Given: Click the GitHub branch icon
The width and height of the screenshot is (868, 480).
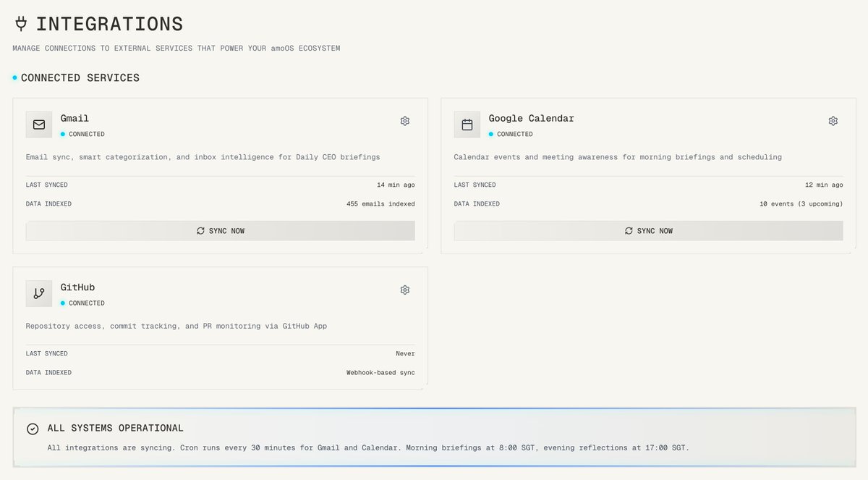Looking at the screenshot, I should pyautogui.click(x=38, y=293).
